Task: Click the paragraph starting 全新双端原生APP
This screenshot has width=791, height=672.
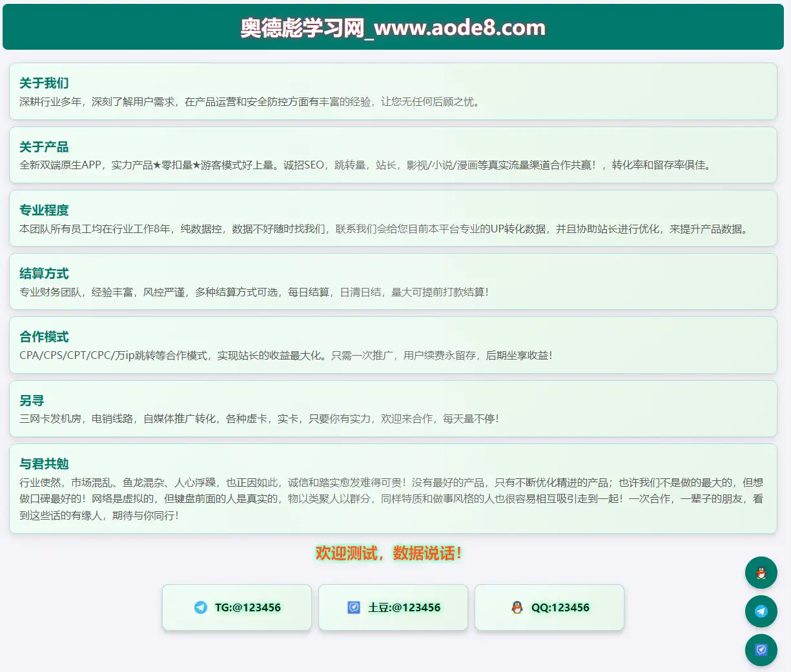Action: pos(365,165)
